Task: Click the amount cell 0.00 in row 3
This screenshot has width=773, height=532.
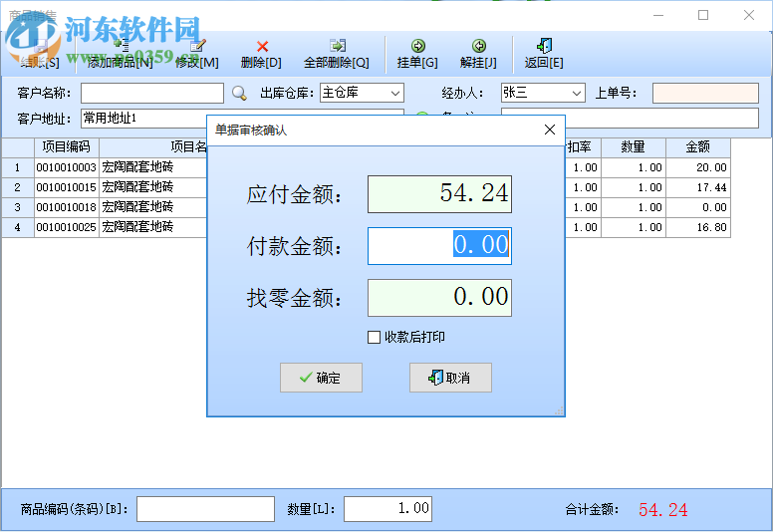Action: pos(698,207)
